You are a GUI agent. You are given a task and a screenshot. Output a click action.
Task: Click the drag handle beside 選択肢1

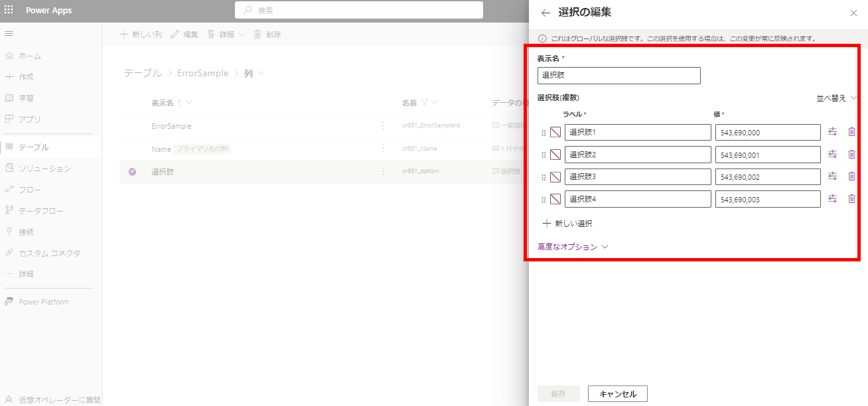tap(543, 133)
